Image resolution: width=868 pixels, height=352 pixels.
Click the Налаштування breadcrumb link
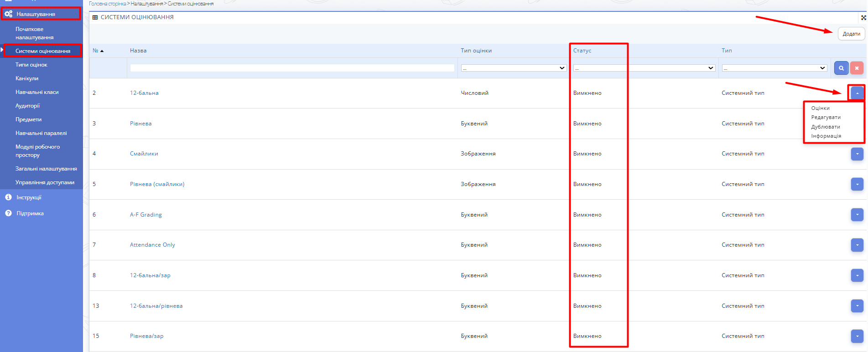147,4
